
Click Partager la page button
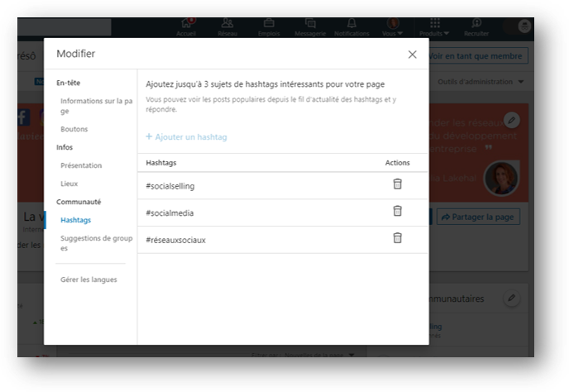pyautogui.click(x=478, y=217)
